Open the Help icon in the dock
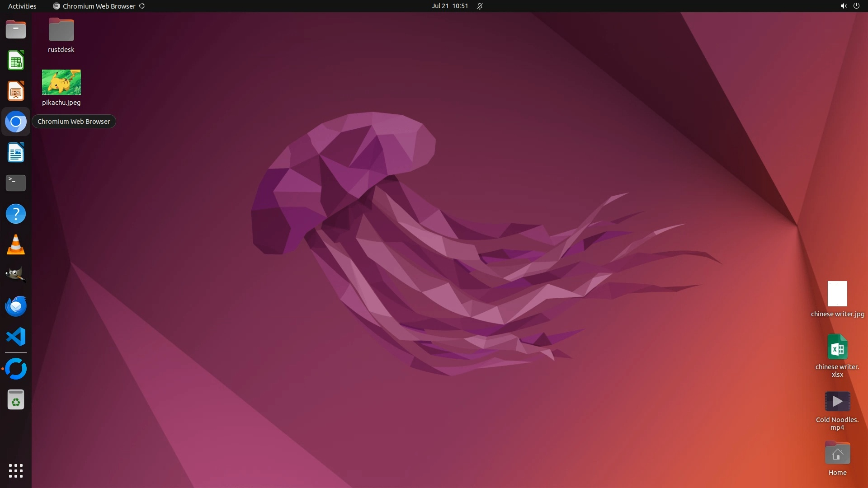Screen dimensions: 868x488 [16, 214]
